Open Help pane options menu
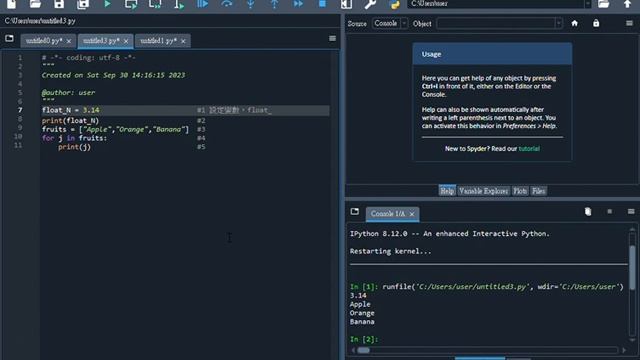Image resolution: width=640 pixels, height=360 pixels. point(629,23)
